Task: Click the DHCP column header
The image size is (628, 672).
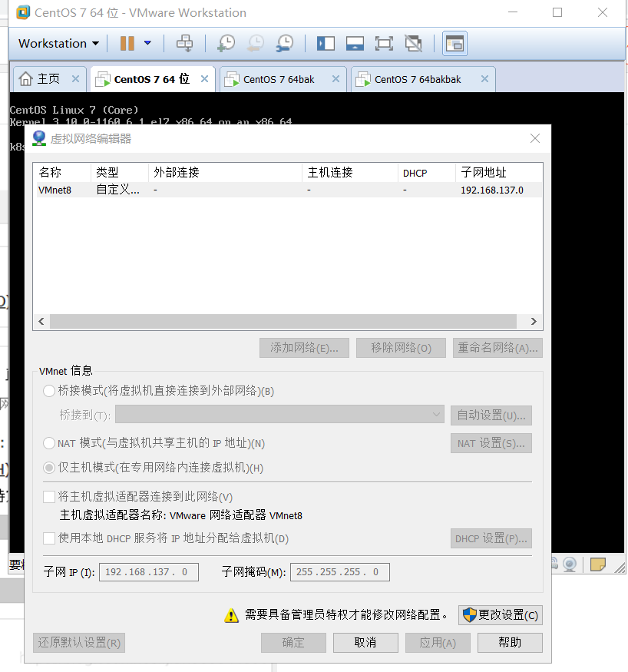Action: tap(426, 173)
